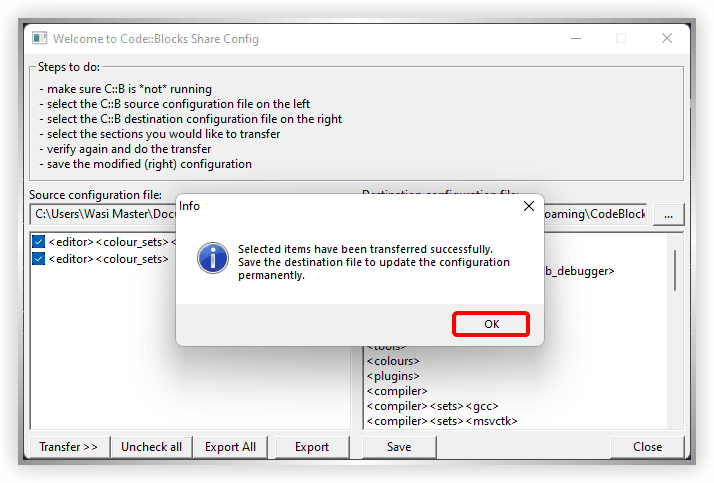The image size is (714, 483).
Task: Close the Share Config window
Action: coord(667,39)
